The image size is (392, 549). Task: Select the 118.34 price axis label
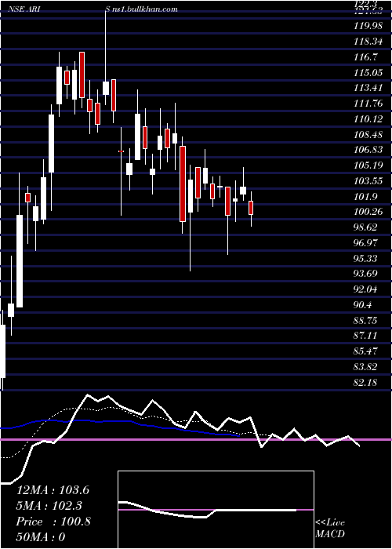[x=368, y=42]
